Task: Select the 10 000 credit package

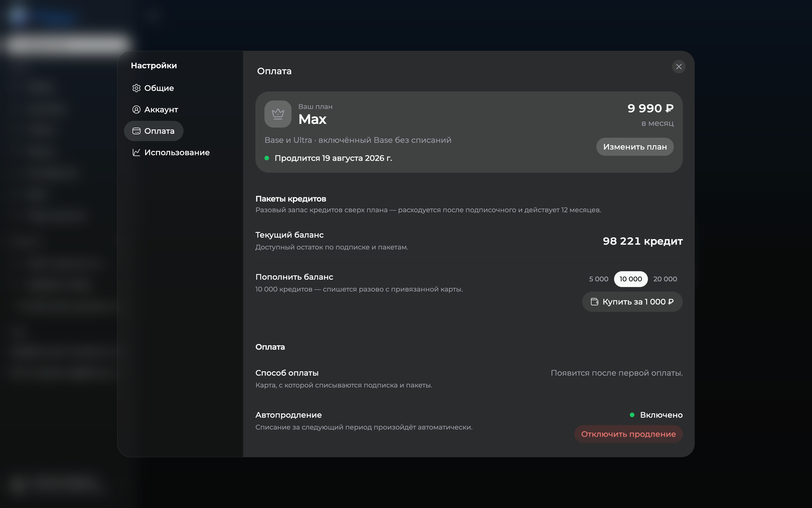Action: point(631,279)
